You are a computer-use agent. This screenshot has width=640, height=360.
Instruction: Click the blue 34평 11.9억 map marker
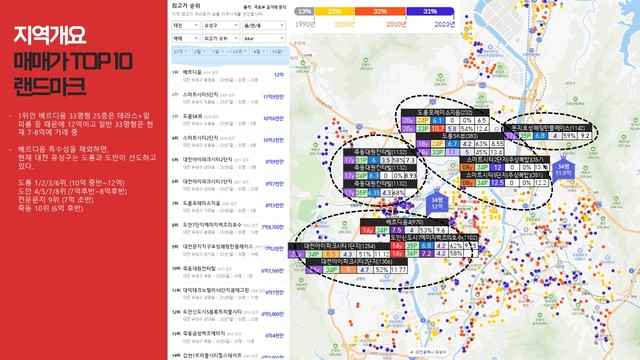[563, 169]
